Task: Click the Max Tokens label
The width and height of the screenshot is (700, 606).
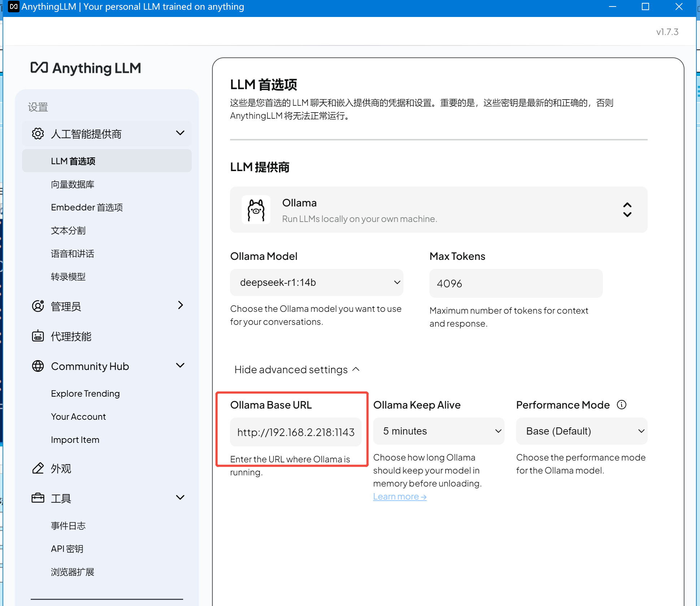Action: pos(457,256)
